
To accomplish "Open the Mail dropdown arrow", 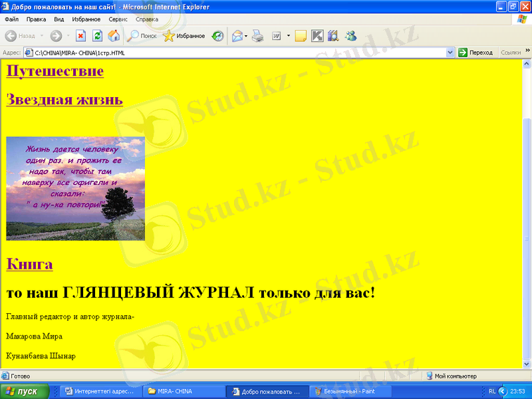I will (x=246, y=36).
